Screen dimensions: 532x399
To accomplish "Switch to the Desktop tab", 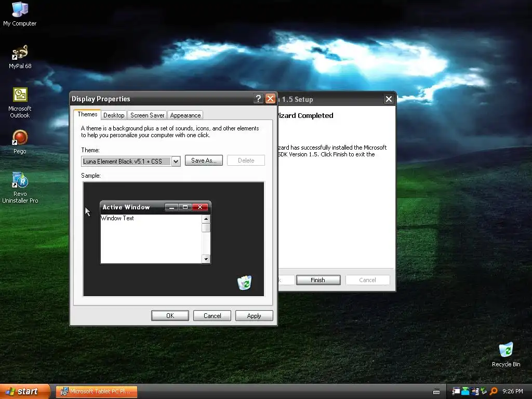I will (114, 115).
